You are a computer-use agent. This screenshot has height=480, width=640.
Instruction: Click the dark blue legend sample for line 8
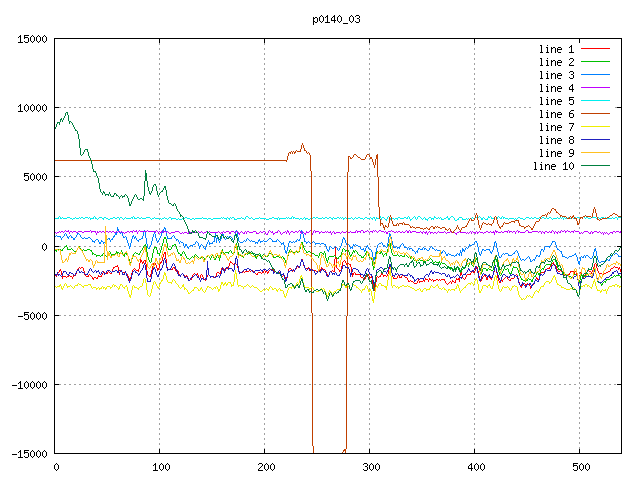595,140
